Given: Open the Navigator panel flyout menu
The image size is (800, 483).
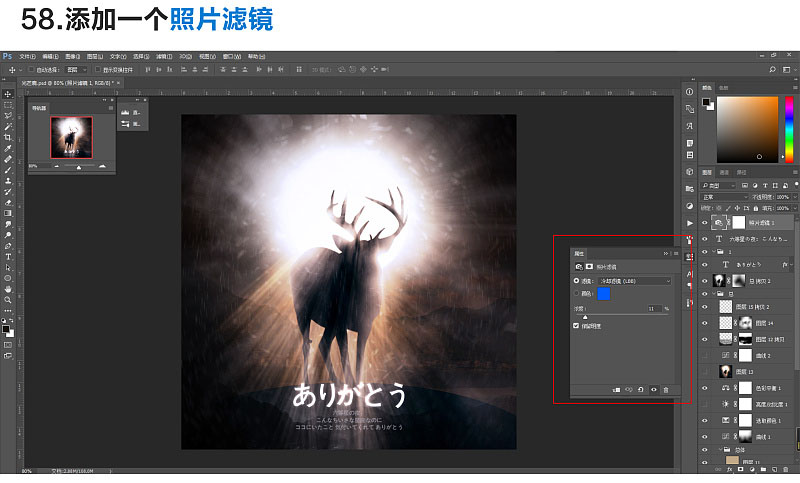Looking at the screenshot, I should coord(111,108).
